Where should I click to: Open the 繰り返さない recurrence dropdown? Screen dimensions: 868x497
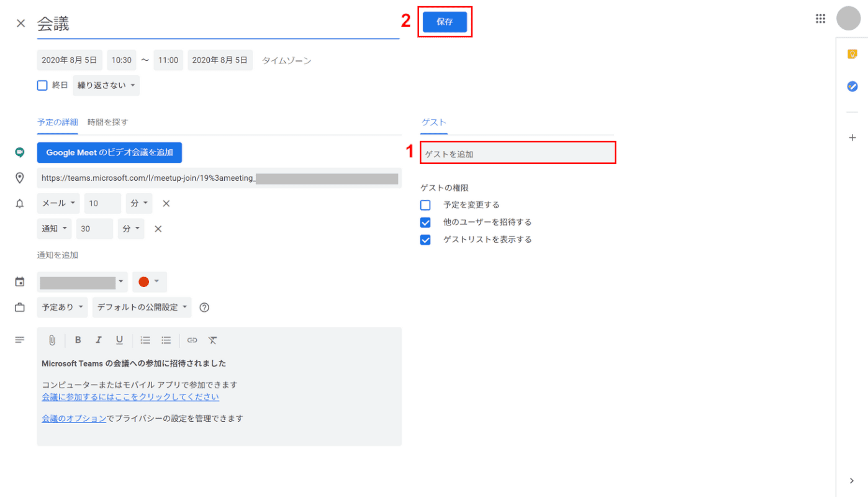tap(106, 85)
